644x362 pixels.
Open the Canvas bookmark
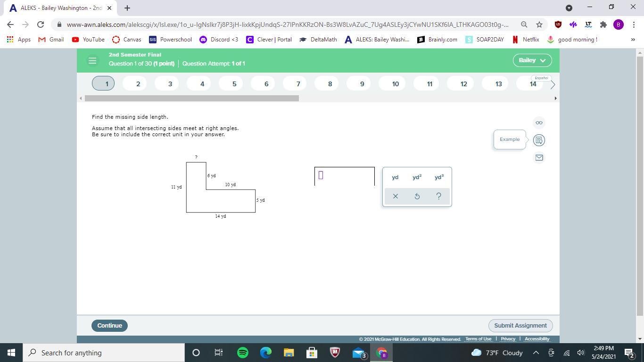pyautogui.click(x=126, y=40)
